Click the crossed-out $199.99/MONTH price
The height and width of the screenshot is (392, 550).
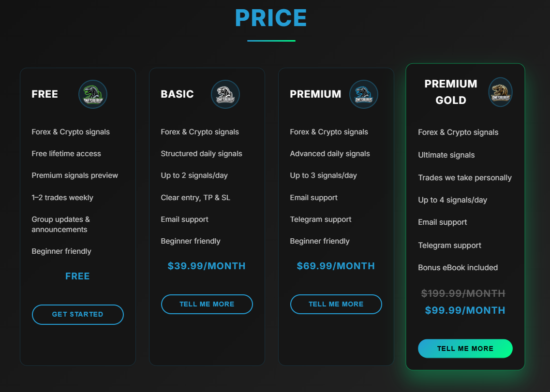click(463, 293)
